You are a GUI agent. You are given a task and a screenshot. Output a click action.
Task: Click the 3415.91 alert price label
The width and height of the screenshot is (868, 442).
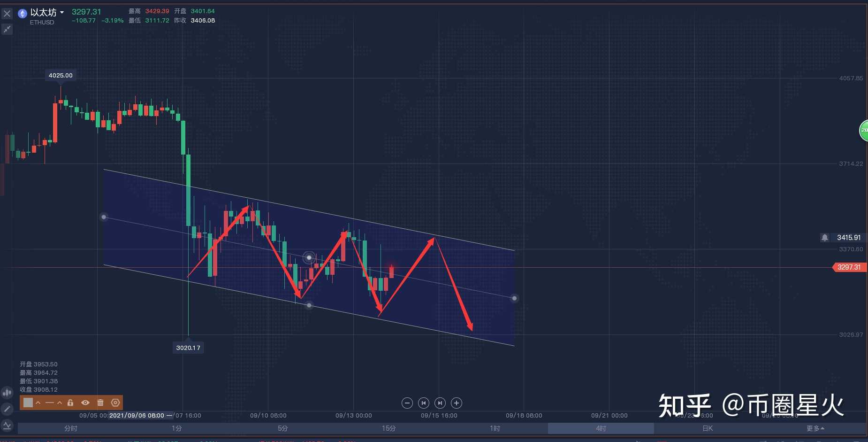click(x=849, y=238)
